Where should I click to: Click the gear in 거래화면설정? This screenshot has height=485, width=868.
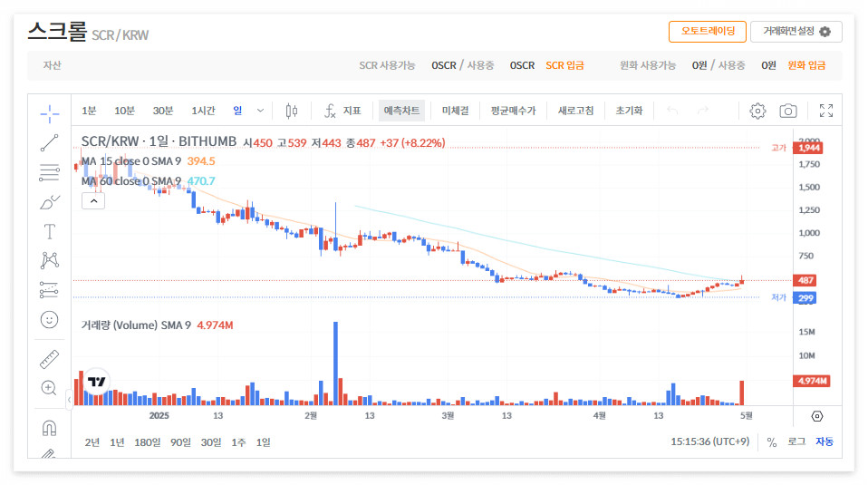pos(825,32)
